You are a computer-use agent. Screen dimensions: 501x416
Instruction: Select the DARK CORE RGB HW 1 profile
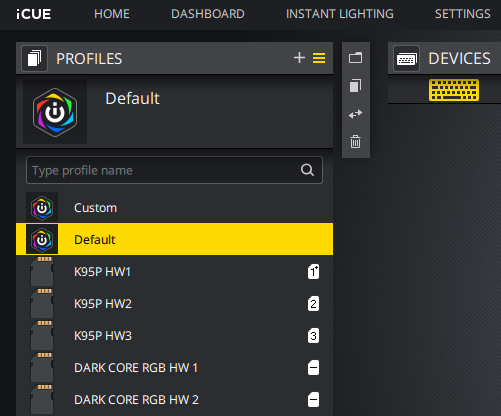(x=174, y=368)
